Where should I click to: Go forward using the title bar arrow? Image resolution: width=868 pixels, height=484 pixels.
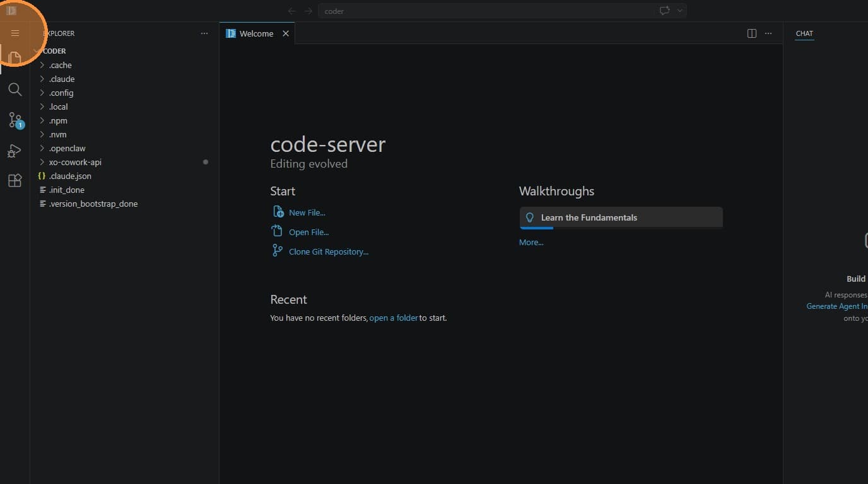point(308,11)
